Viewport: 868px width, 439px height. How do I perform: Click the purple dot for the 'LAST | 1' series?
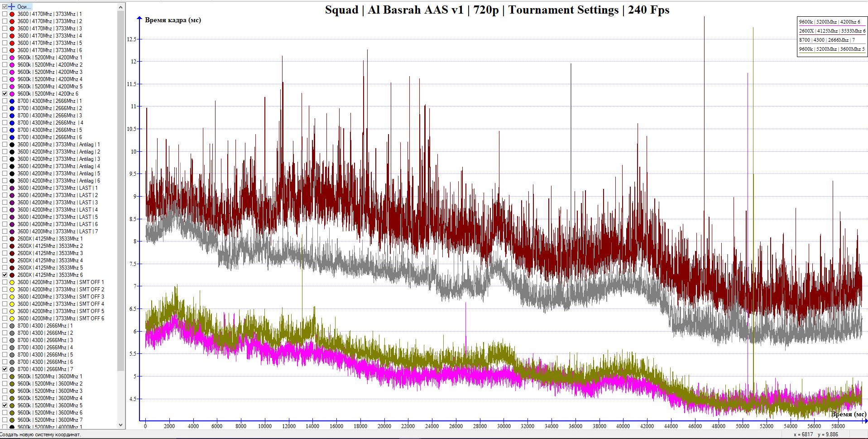pos(12,188)
